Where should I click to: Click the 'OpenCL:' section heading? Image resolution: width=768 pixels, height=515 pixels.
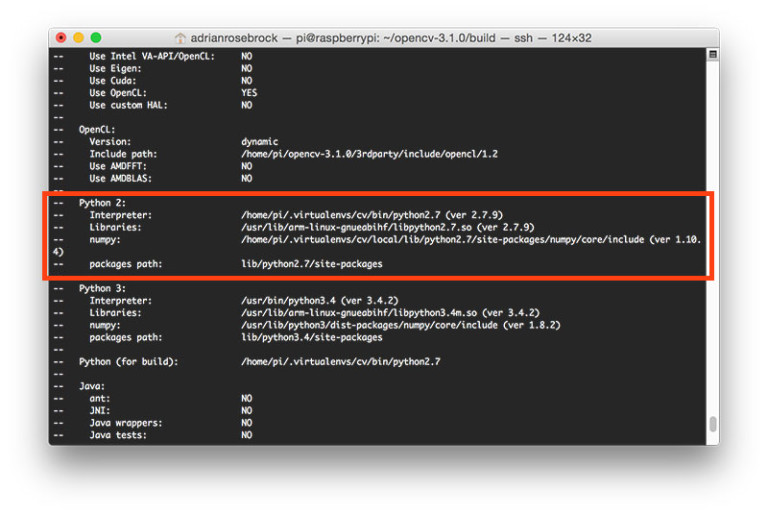pos(97,130)
